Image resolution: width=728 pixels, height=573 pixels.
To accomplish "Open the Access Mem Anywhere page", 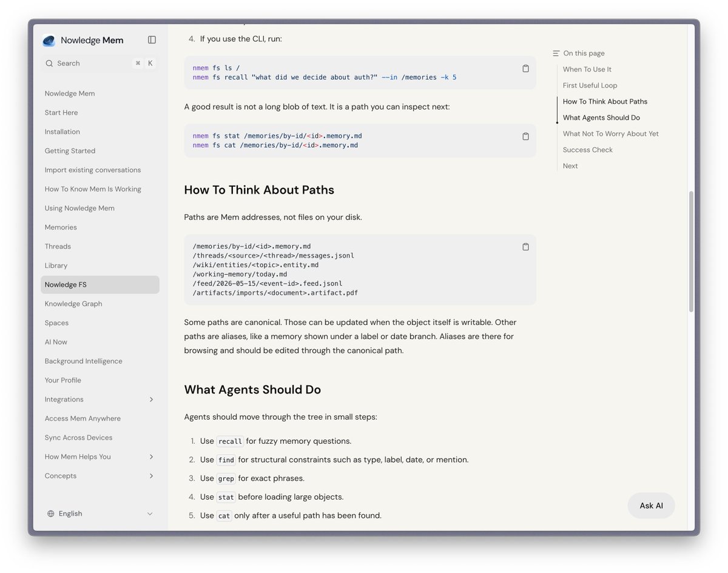I will (x=83, y=418).
